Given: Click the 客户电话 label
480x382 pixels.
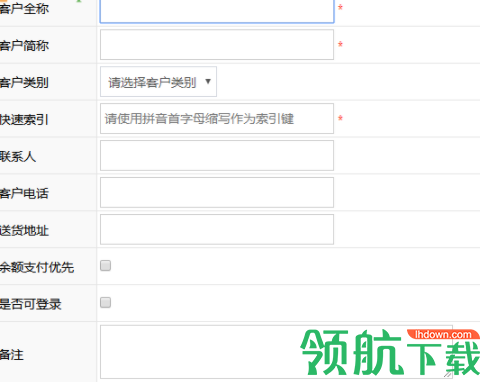Looking at the screenshot, I should pyautogui.click(x=24, y=193).
